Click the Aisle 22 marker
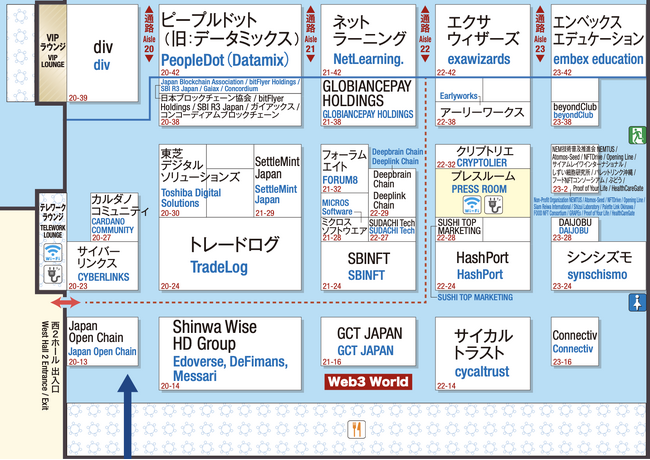650x460 pixels. click(425, 34)
